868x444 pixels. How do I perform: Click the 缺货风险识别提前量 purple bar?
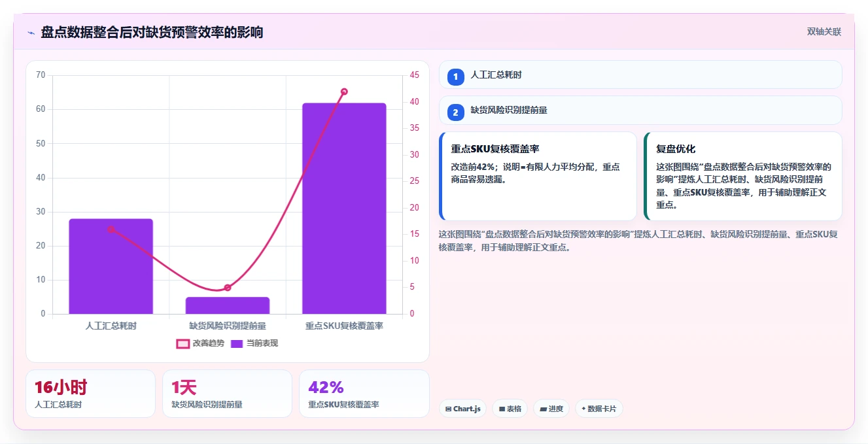pos(228,305)
